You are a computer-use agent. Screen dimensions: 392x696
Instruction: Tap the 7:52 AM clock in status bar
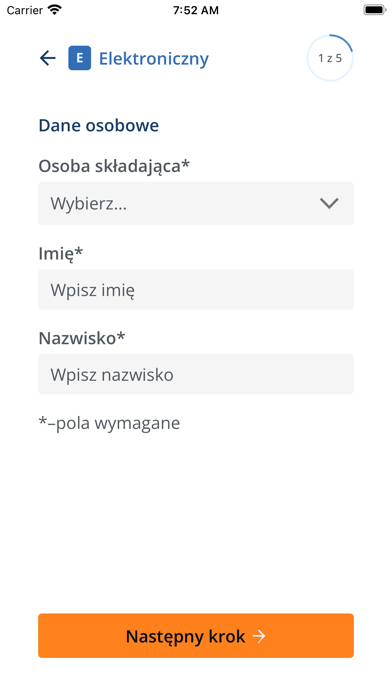pyautogui.click(x=196, y=10)
